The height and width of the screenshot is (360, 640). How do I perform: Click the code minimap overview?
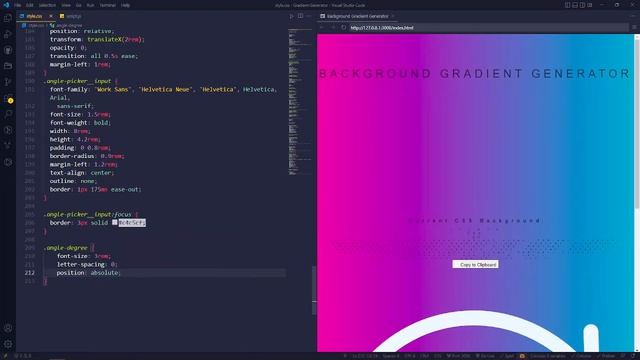click(300, 102)
